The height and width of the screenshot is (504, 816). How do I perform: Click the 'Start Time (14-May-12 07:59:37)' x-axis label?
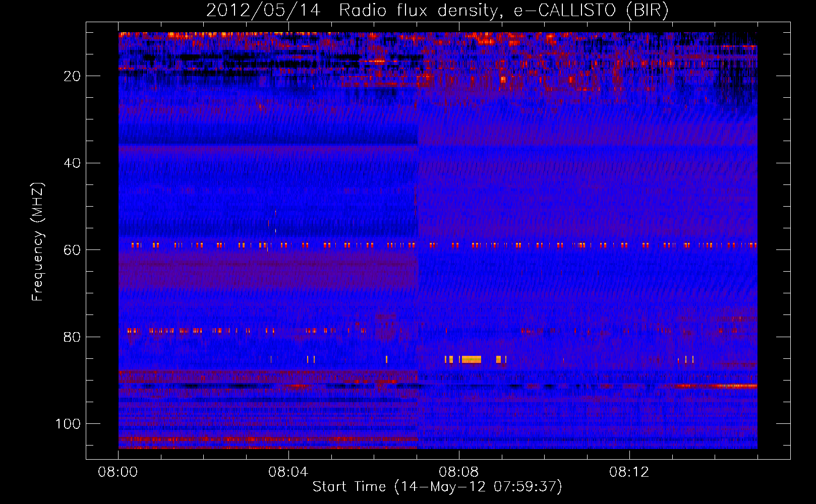tap(437, 487)
